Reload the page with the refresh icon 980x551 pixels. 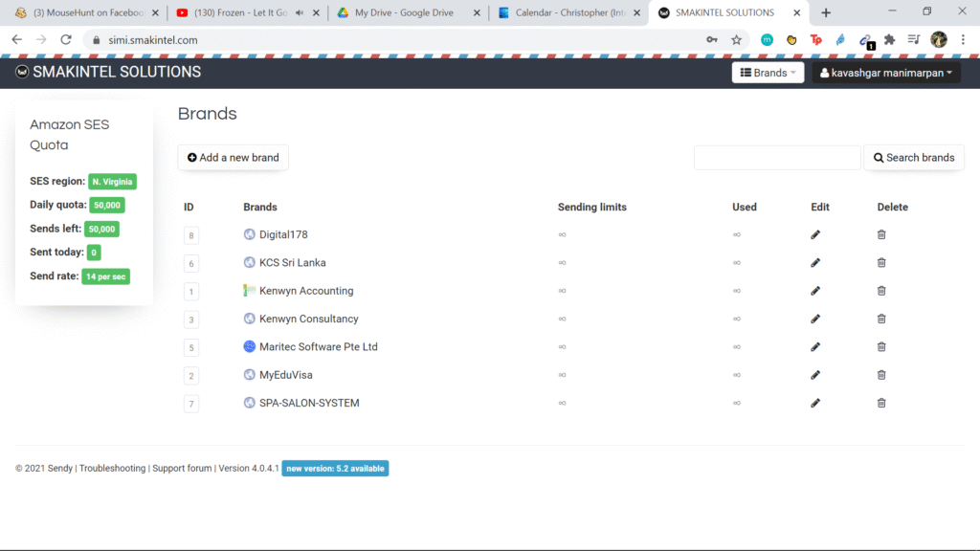[66, 40]
